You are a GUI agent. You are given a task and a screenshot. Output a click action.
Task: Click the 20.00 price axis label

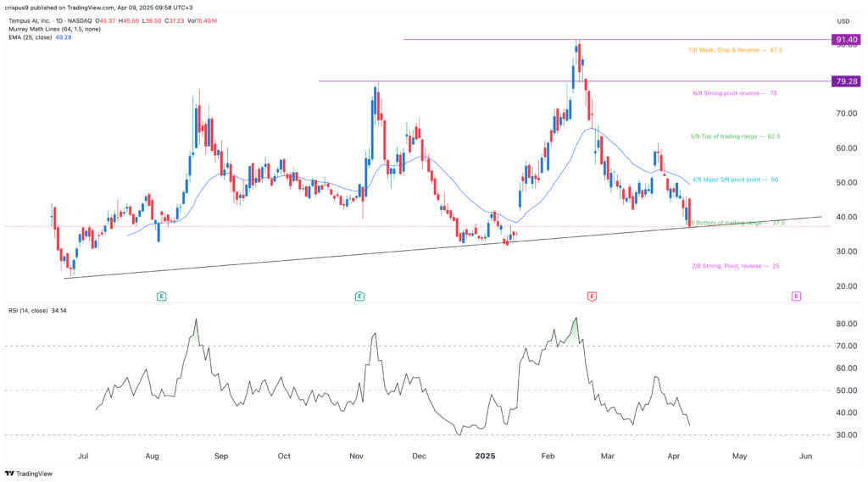847,286
